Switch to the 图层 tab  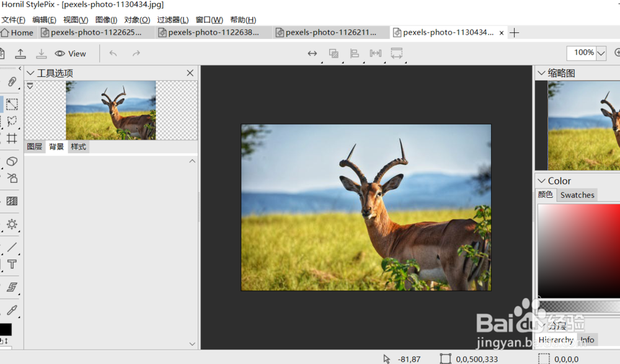click(x=34, y=147)
